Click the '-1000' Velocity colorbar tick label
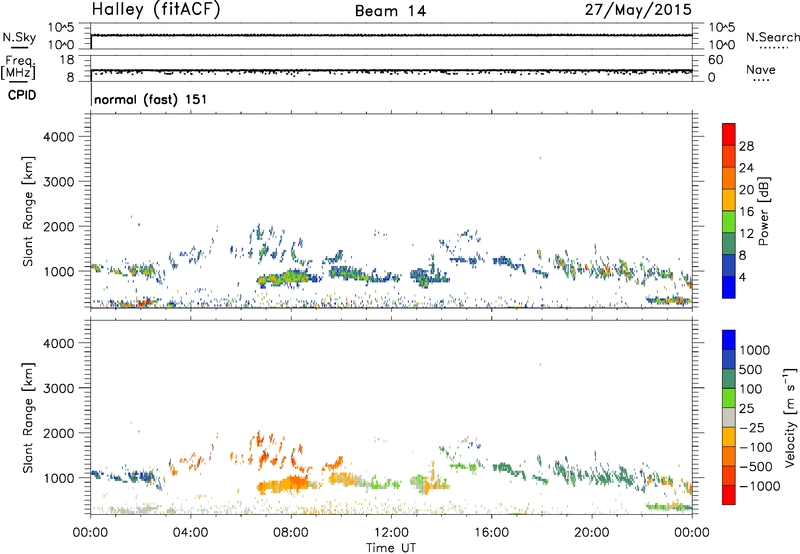The image size is (800, 554). click(x=760, y=486)
